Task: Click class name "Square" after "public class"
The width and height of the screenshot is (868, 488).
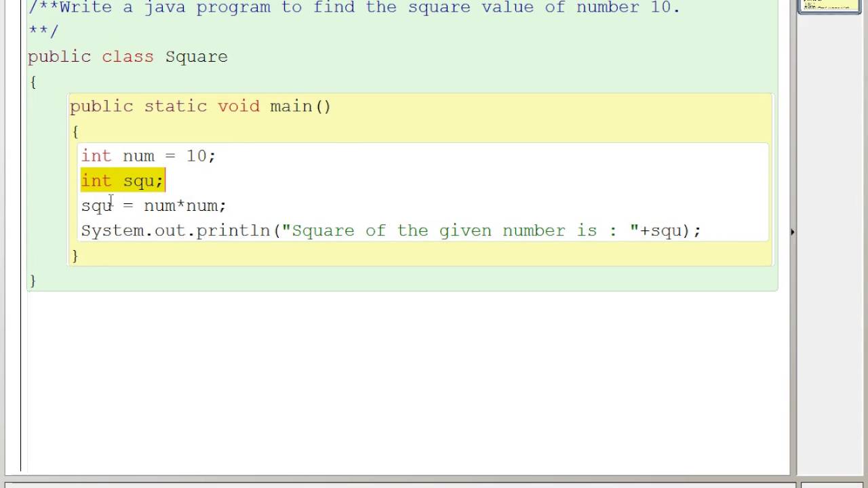Action: click(x=197, y=57)
